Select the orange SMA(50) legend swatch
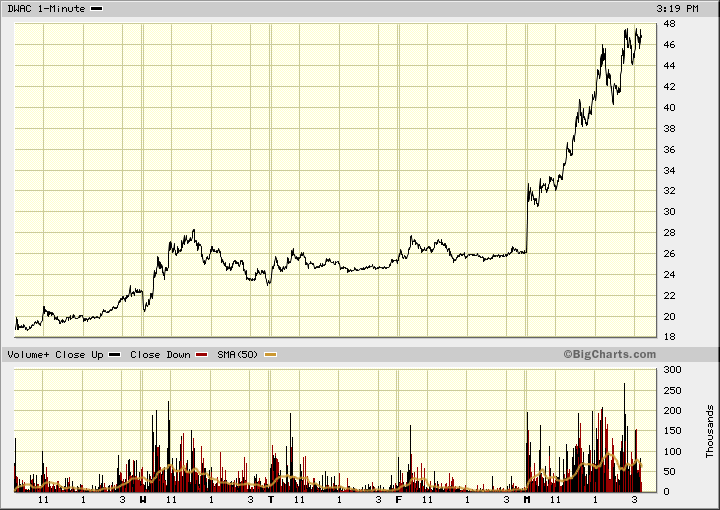 270,355
